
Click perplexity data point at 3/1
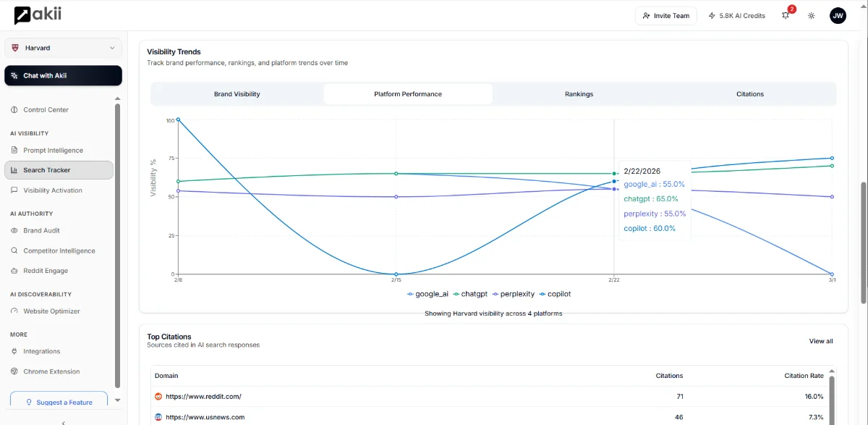(x=832, y=197)
